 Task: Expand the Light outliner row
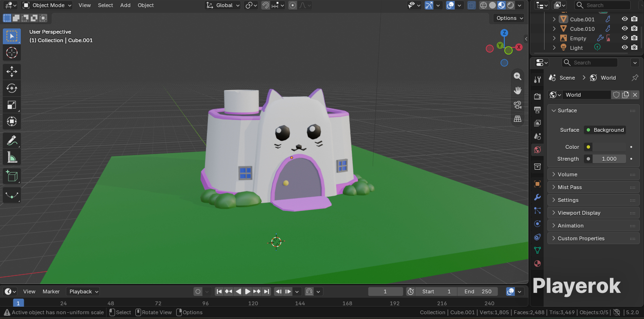point(555,48)
